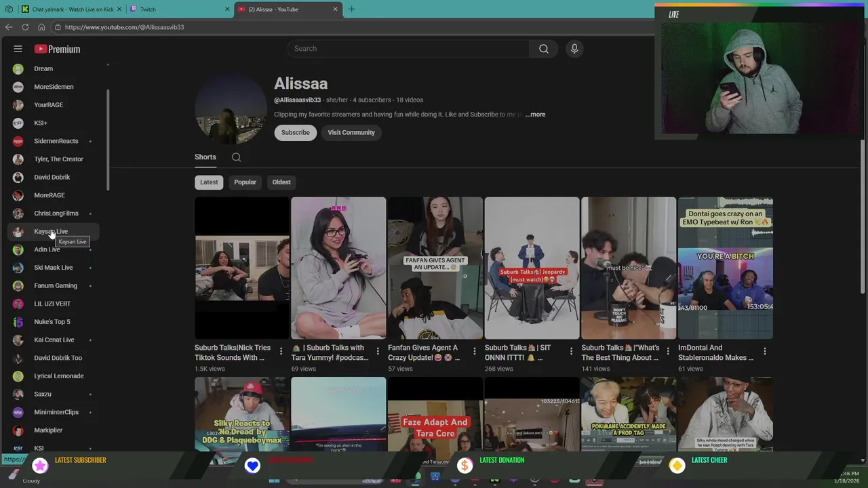Click the MoreSidemen channel avatar

tap(18, 87)
